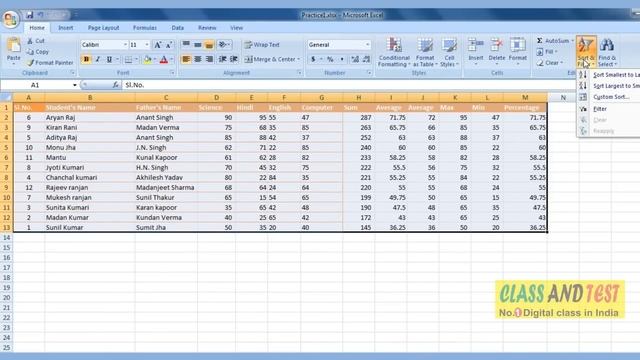Apply Accounting currency format

coord(313,60)
